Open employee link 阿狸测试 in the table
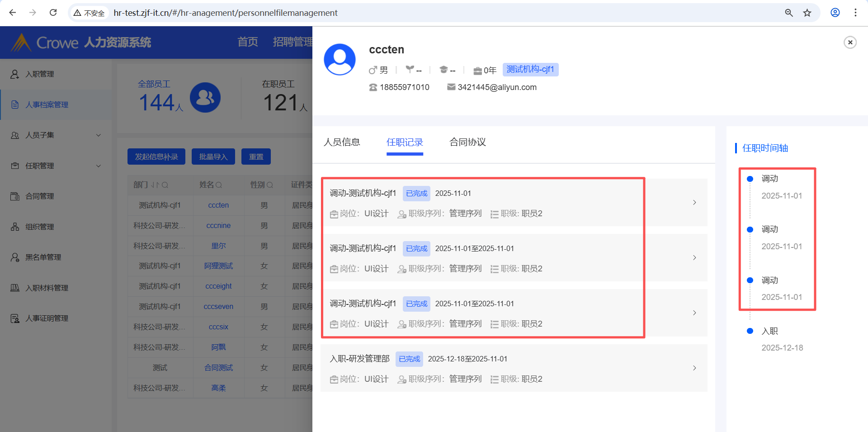This screenshot has height=432, width=868. click(x=218, y=266)
